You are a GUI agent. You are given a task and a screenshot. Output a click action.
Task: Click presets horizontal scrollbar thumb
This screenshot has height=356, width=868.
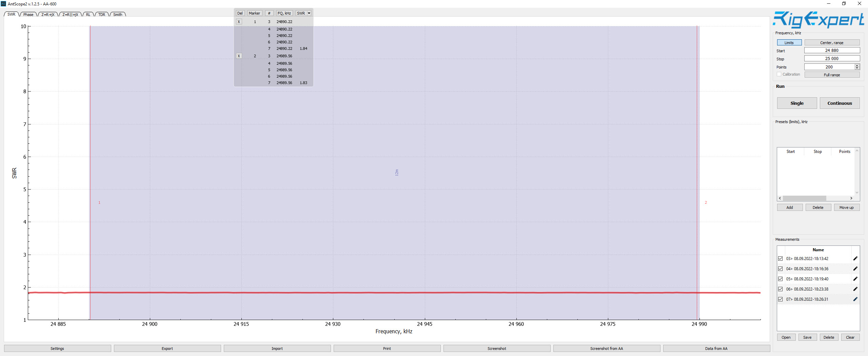coord(804,198)
